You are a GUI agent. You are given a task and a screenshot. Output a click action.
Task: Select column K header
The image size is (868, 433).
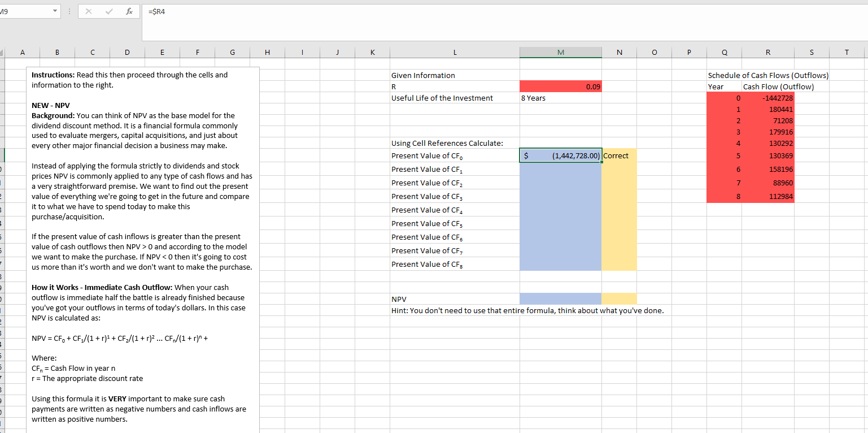pos(372,53)
